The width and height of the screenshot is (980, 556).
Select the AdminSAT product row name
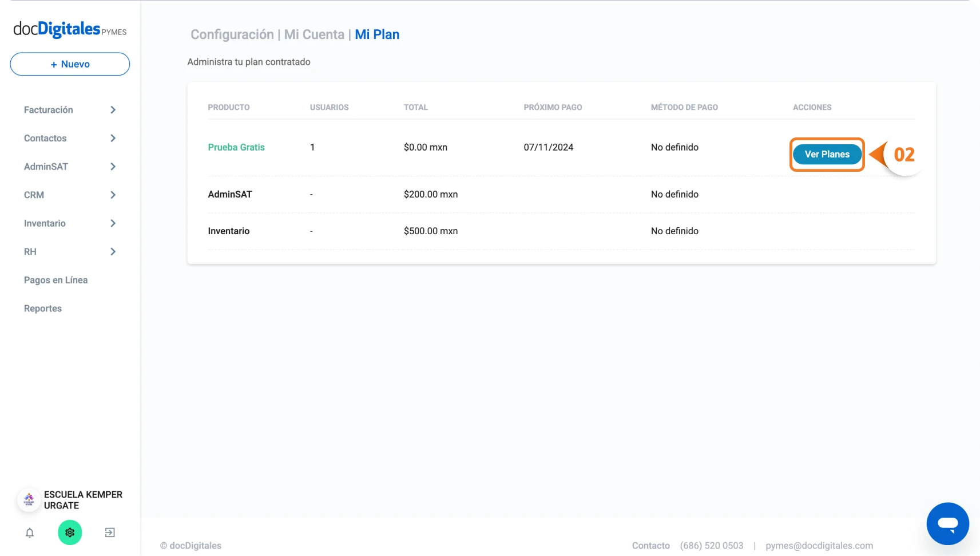point(230,194)
